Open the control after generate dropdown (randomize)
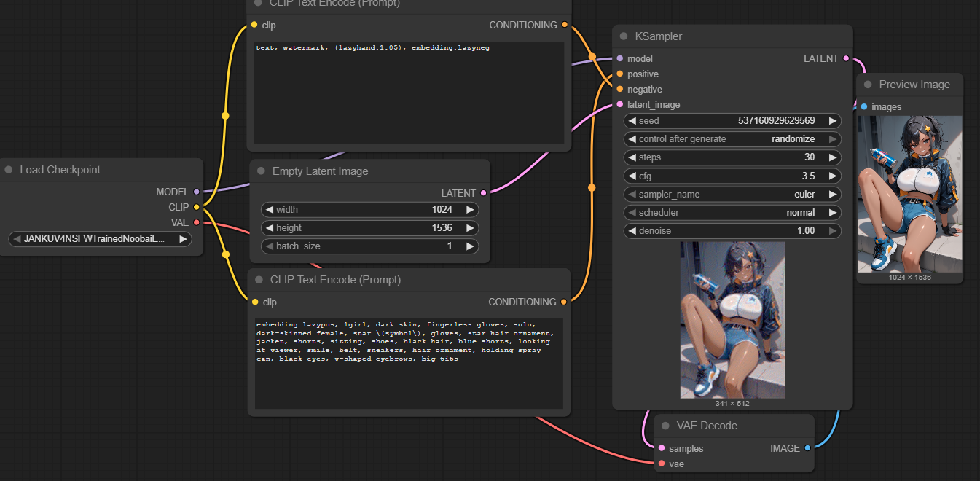Image resolution: width=980 pixels, height=481 pixels. pos(733,139)
